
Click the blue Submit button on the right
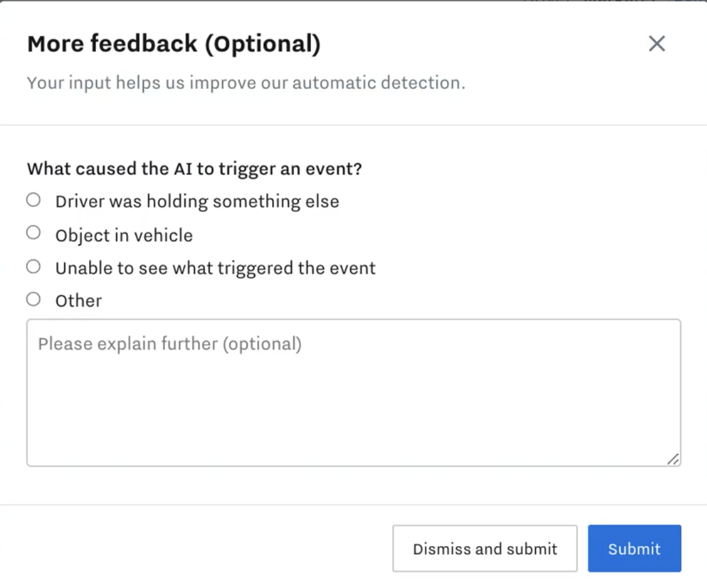(634, 549)
